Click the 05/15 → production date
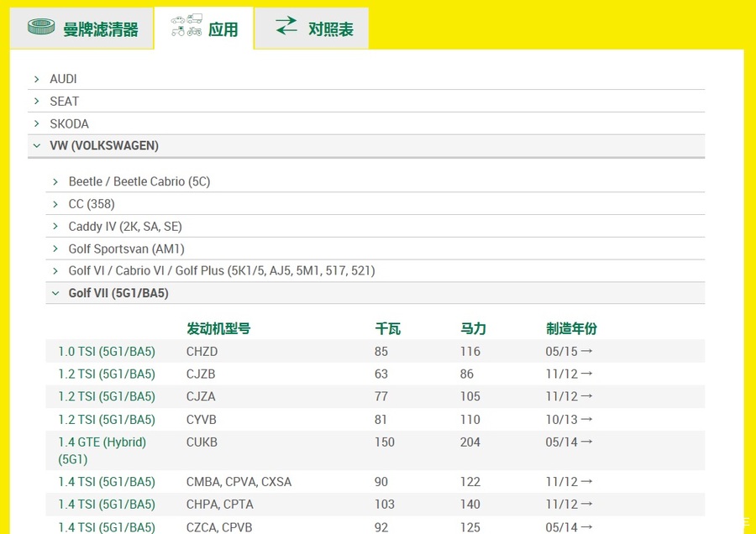The image size is (756, 534). 569,351
